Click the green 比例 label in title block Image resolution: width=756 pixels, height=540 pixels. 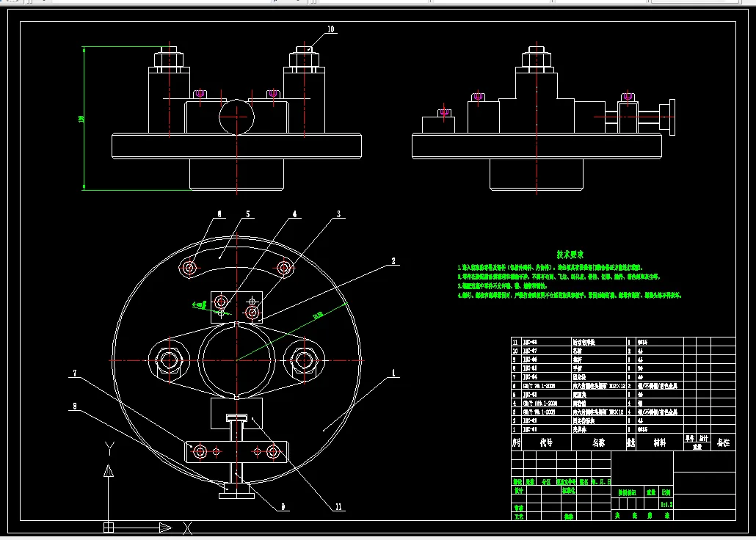[x=666, y=493]
